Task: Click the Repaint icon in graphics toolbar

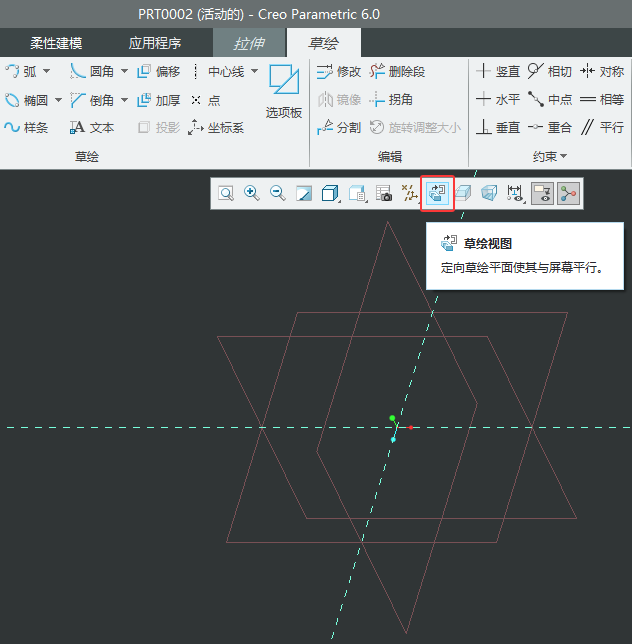Action: point(304,193)
